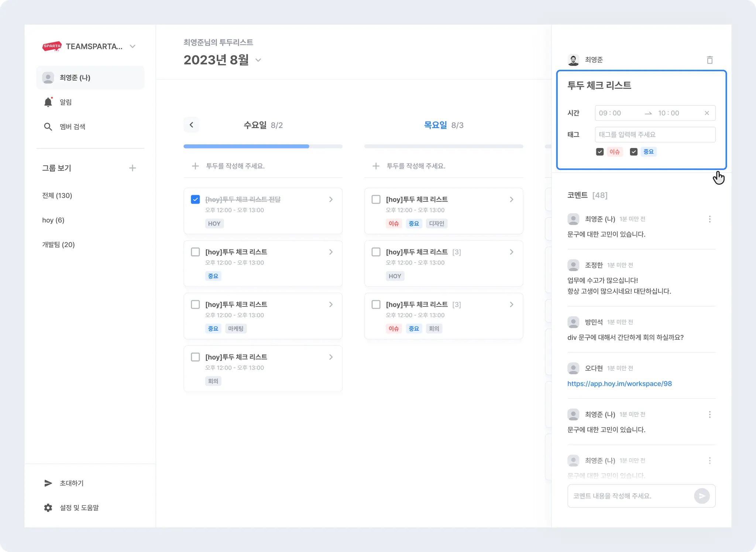This screenshot has width=756, height=552.
Task: Delete todo with the trash icon
Action: 709,60
